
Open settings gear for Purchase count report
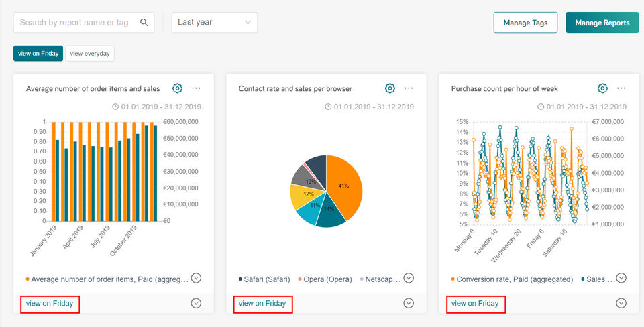(602, 88)
